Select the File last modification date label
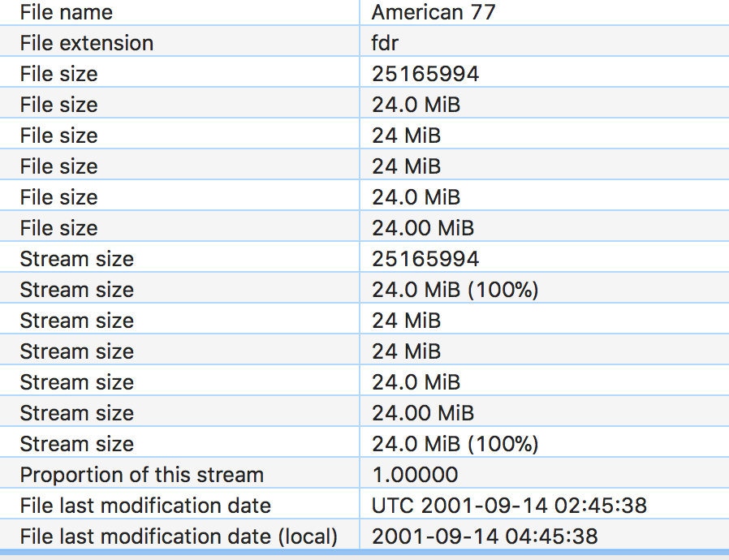The width and height of the screenshot is (729, 560). [145, 505]
